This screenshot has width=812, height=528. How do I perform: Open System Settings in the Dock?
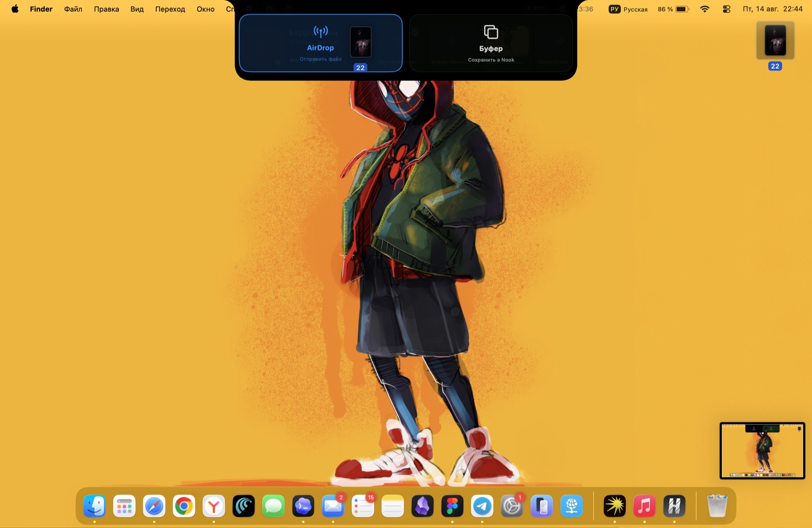512,506
